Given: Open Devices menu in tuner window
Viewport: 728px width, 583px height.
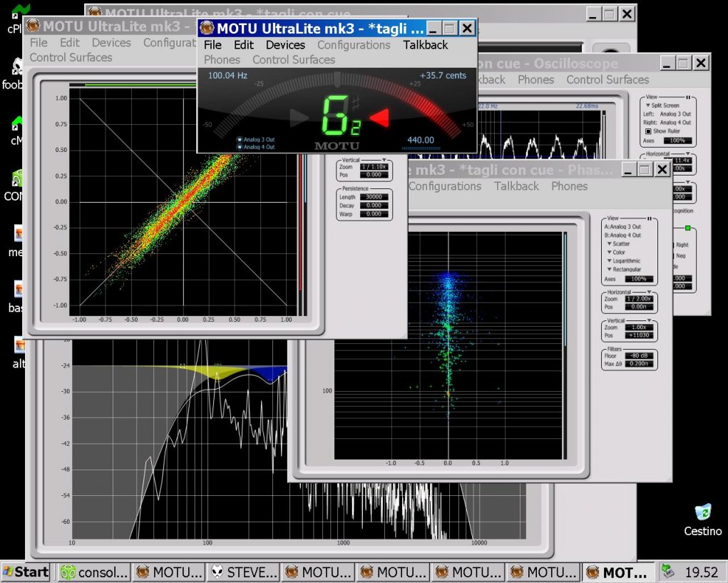Looking at the screenshot, I should pos(285,45).
